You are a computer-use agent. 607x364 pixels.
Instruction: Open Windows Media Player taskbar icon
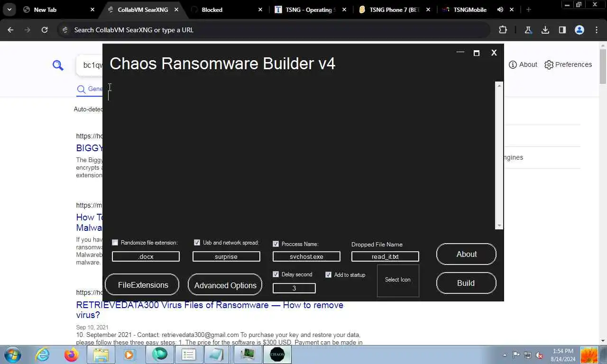[x=129, y=355]
